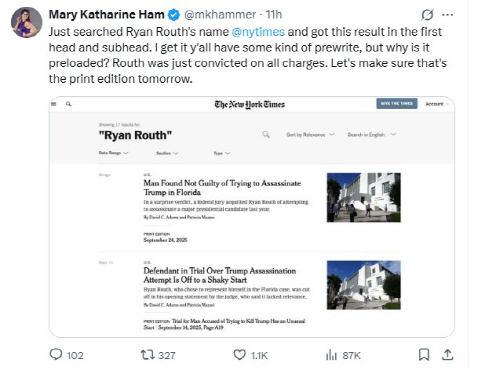Like the tweet with heart icon
Viewport: 478px width, 368px height.
(239, 355)
